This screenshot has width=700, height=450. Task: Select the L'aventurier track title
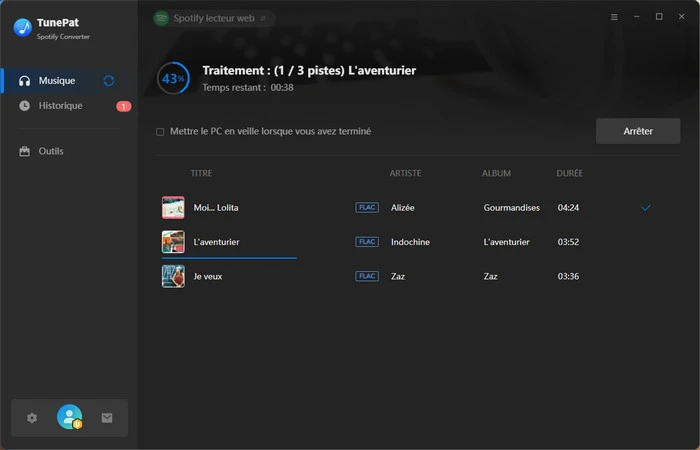point(217,242)
